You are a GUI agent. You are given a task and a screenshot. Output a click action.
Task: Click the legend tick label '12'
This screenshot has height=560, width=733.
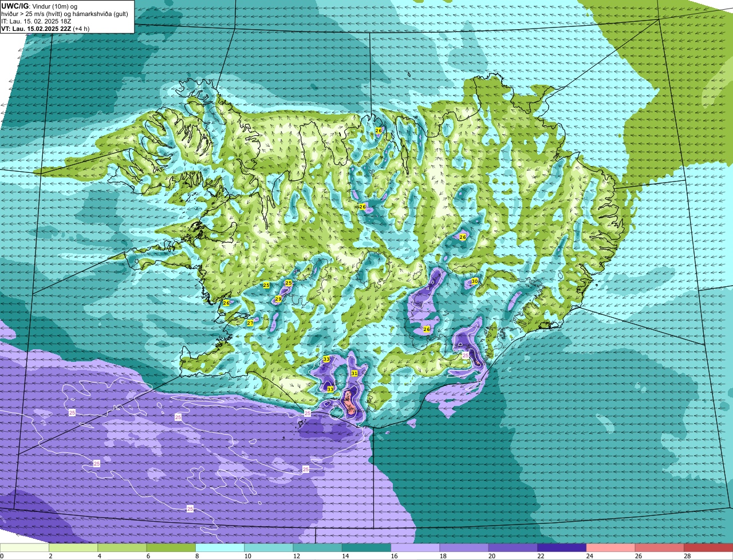[x=295, y=556]
